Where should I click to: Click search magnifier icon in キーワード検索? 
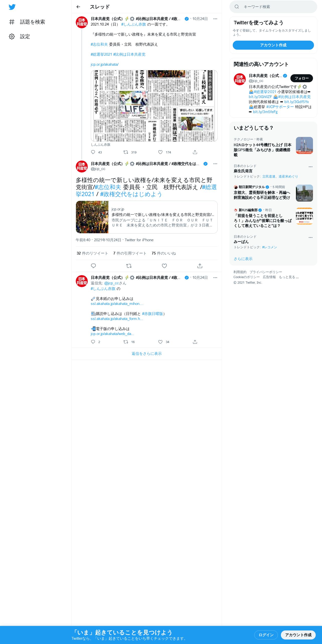click(236, 7)
